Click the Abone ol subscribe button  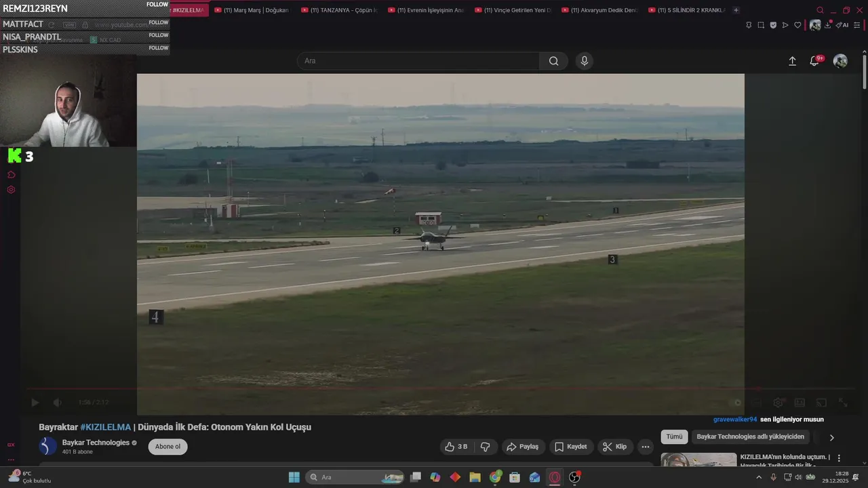167,447
